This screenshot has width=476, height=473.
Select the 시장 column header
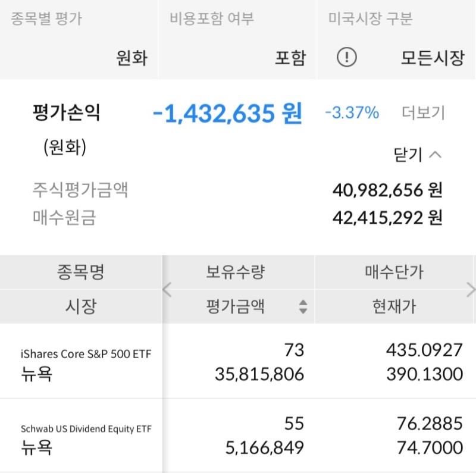pos(81,306)
